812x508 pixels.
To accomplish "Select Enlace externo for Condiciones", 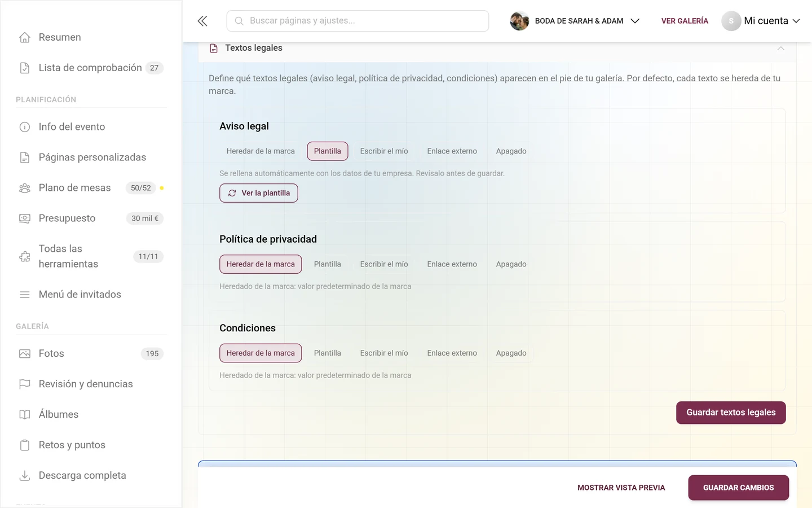I will click(452, 353).
